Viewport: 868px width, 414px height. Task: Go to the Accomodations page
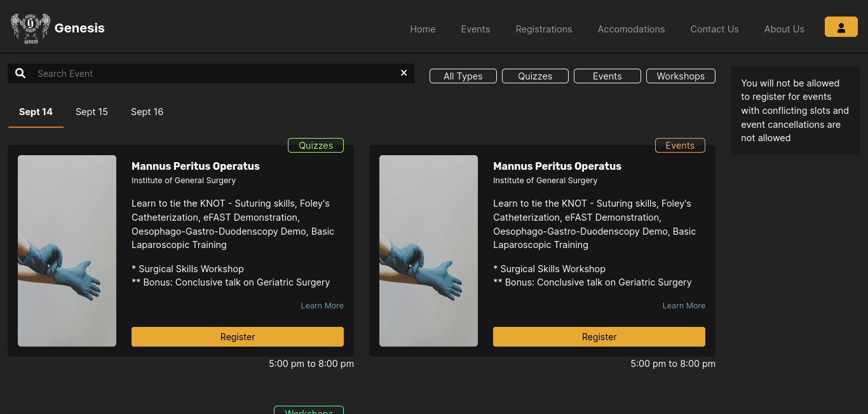pyautogui.click(x=631, y=29)
